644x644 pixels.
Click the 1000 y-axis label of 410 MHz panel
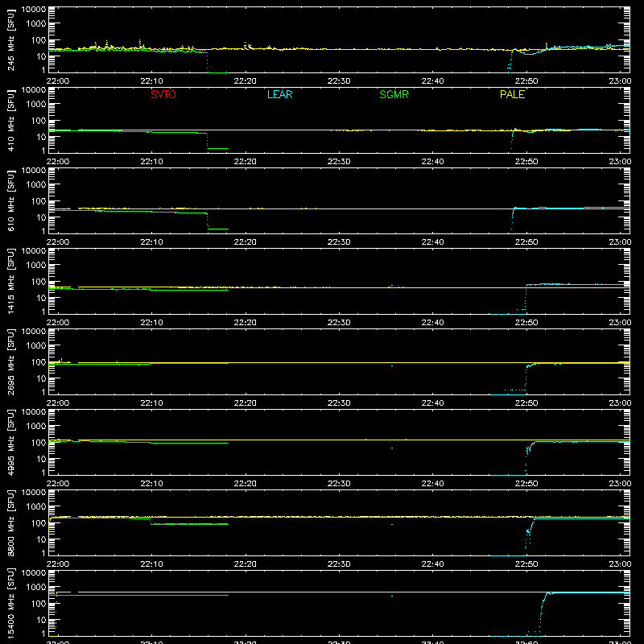pos(36,105)
